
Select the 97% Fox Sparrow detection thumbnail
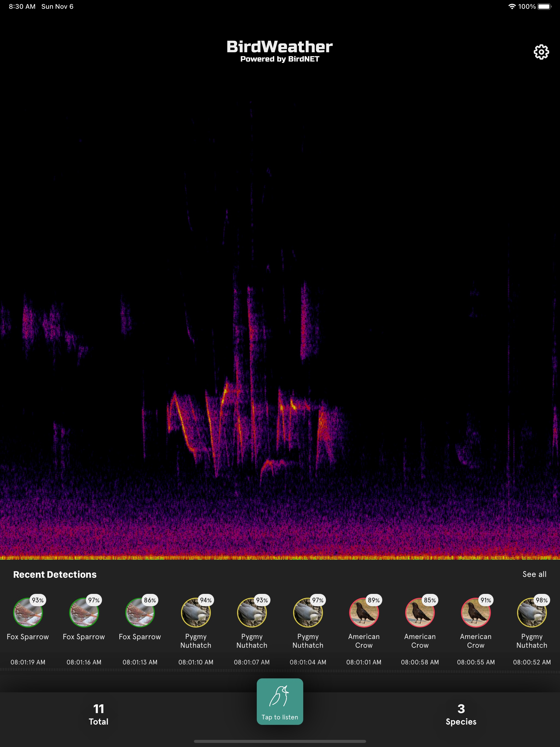(x=84, y=612)
